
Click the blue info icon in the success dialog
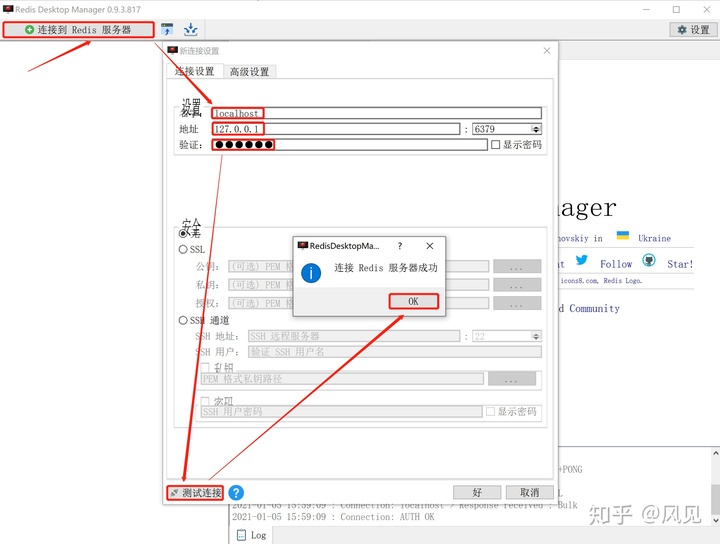[311, 273]
